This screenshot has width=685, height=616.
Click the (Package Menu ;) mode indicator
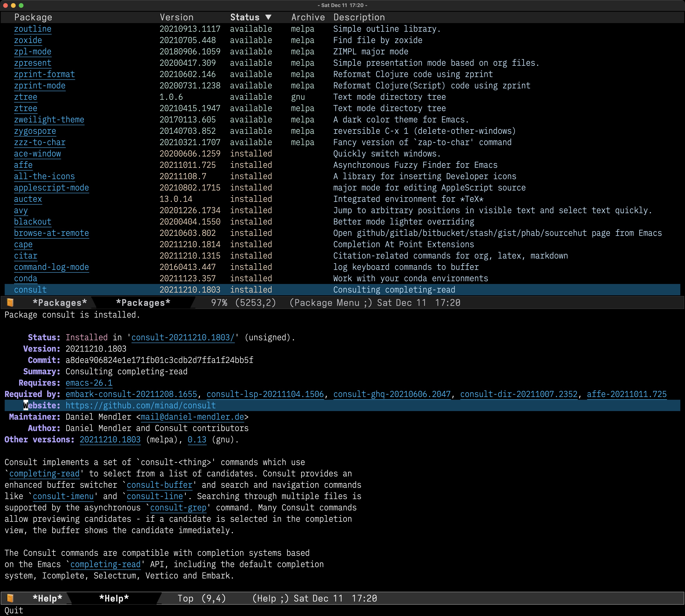pyautogui.click(x=331, y=303)
